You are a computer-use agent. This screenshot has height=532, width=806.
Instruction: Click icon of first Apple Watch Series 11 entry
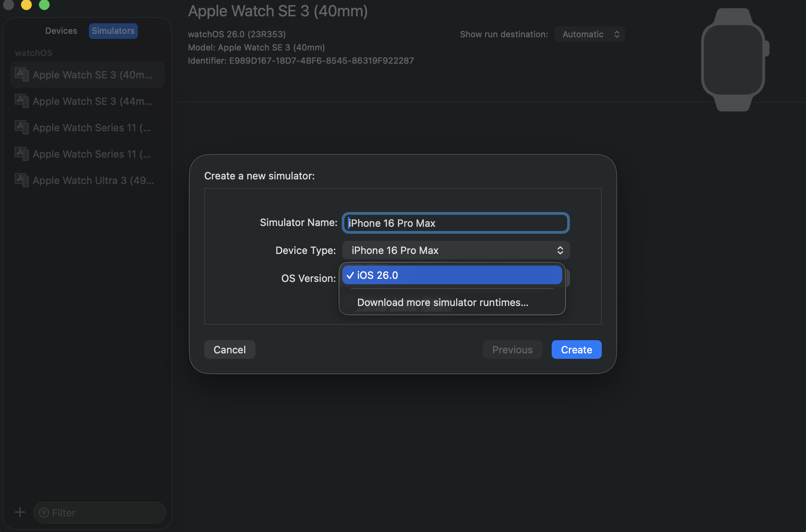pyautogui.click(x=22, y=127)
